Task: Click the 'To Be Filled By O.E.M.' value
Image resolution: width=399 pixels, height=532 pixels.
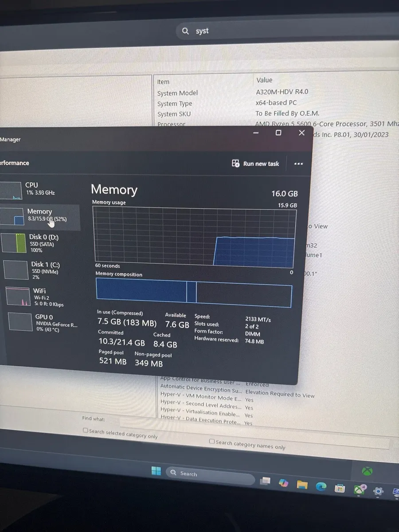Action: 287,113
